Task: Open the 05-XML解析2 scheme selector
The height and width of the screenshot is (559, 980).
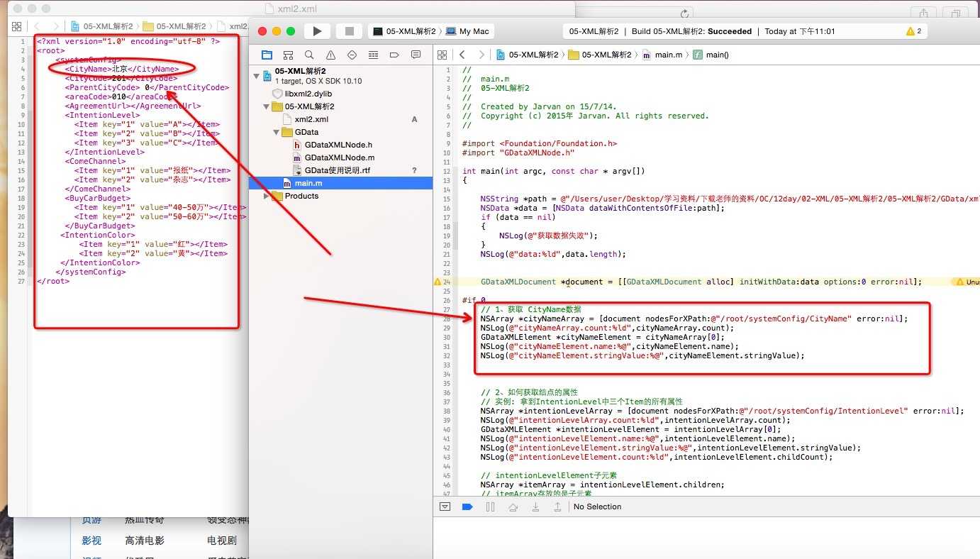Action: (408, 31)
